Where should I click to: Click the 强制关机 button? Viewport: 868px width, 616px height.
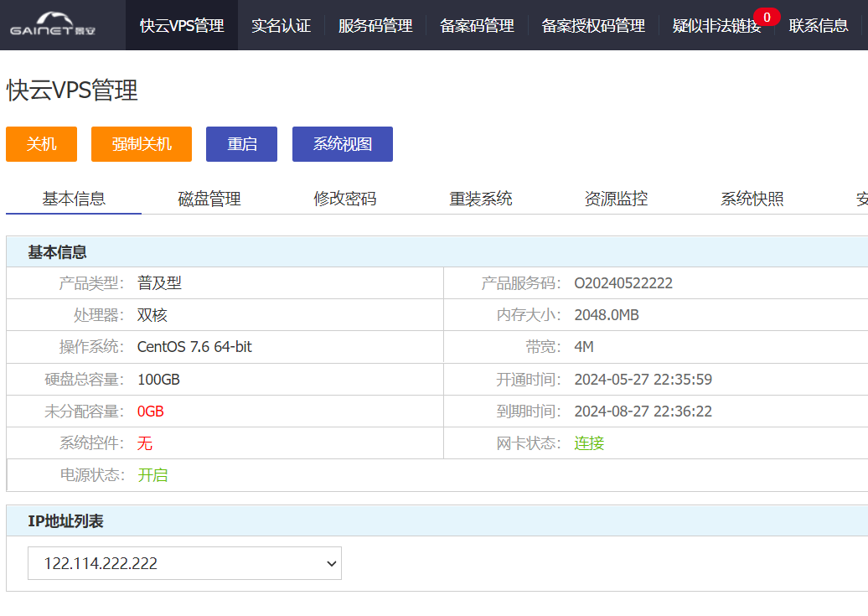click(142, 144)
